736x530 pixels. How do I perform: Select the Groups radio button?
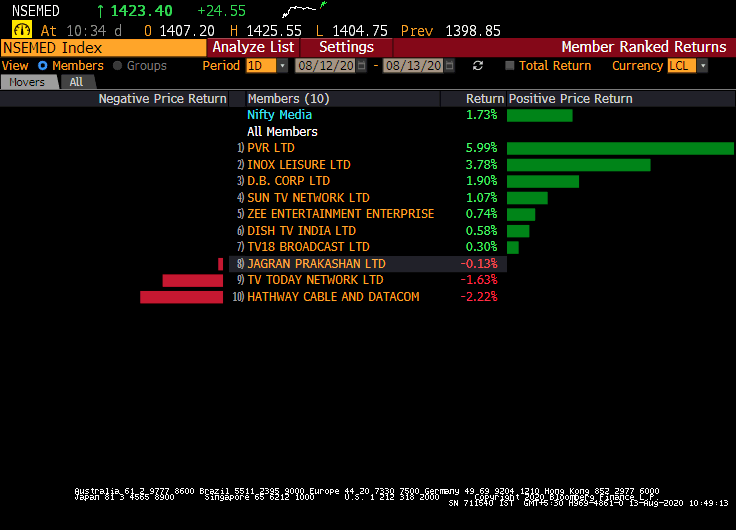click(118, 66)
